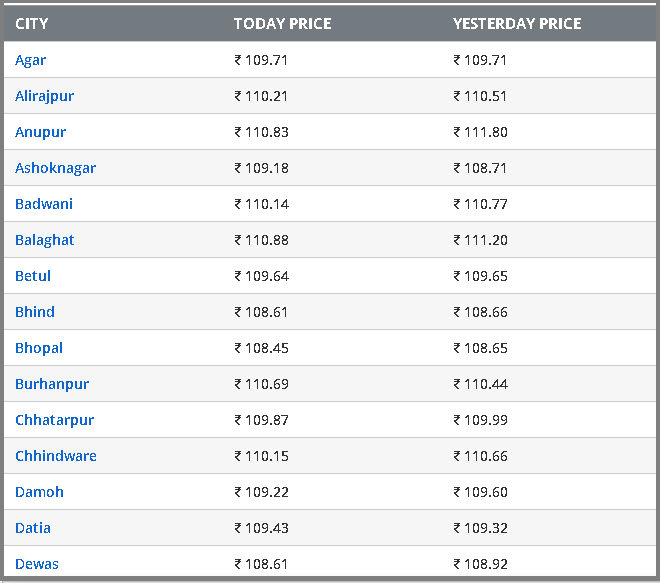
Task: Open the Agar city link
Action: (30, 60)
